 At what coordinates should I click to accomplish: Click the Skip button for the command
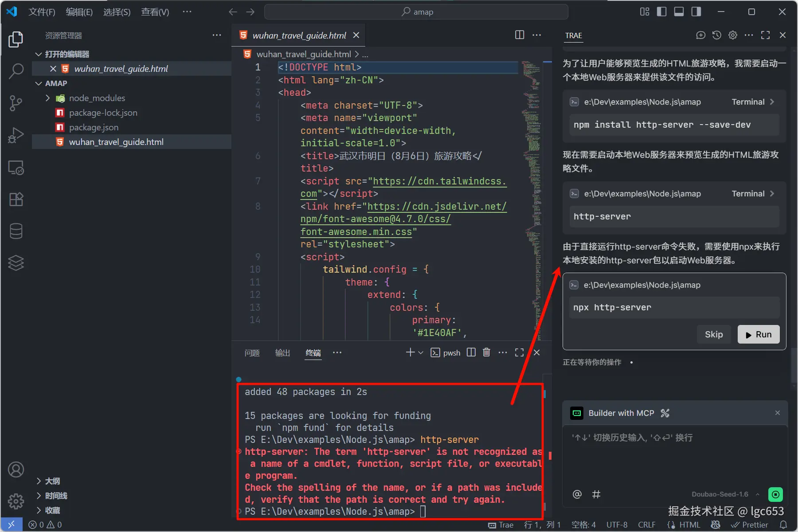pos(714,334)
